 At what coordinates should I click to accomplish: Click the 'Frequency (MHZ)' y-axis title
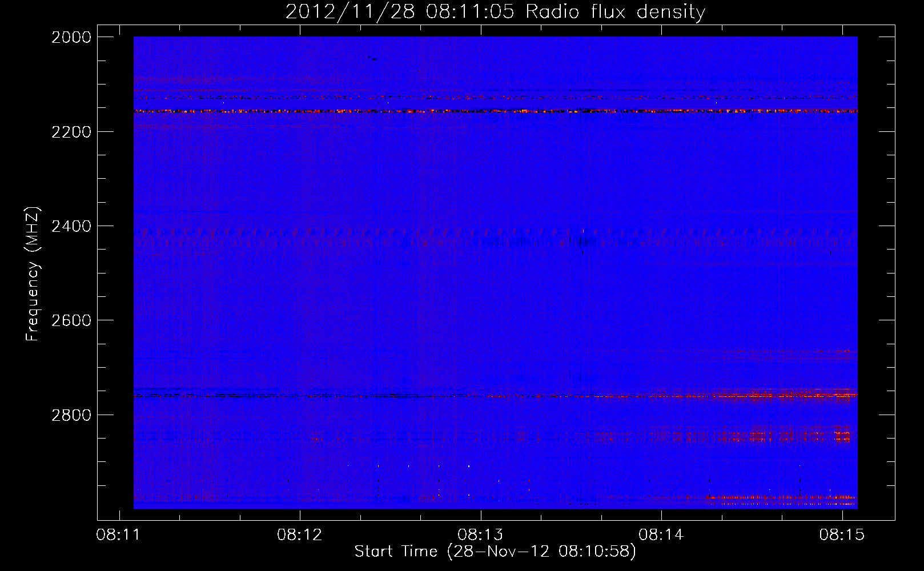click(33, 274)
